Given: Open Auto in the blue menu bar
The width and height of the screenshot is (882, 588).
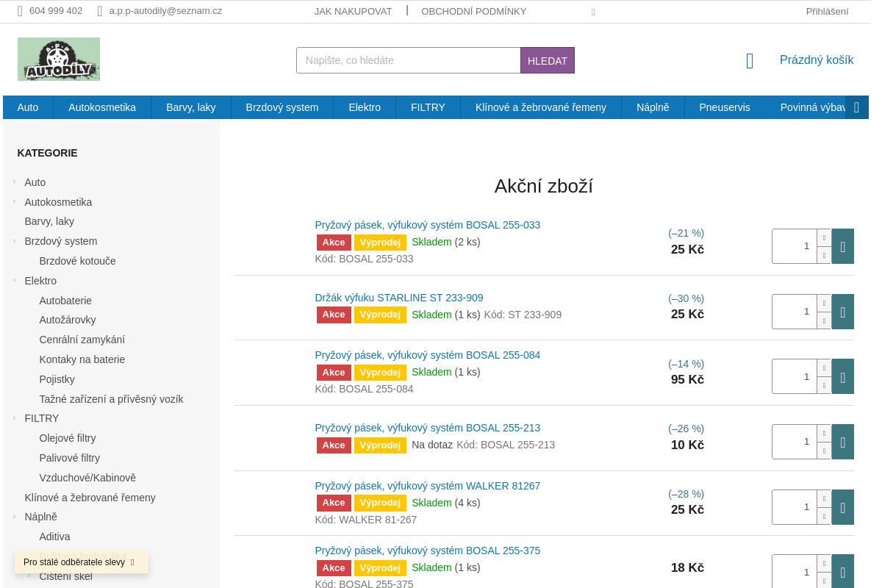Looking at the screenshot, I should click(x=28, y=107).
